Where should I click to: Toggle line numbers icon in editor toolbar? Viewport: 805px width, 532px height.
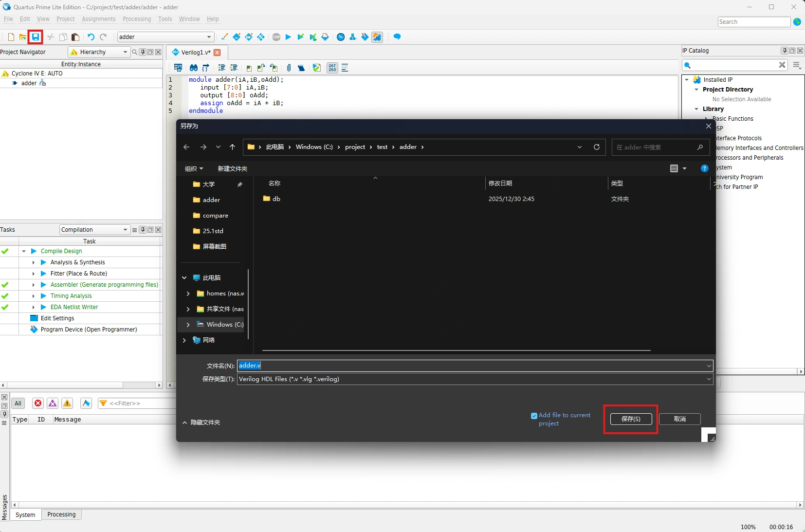(x=332, y=68)
